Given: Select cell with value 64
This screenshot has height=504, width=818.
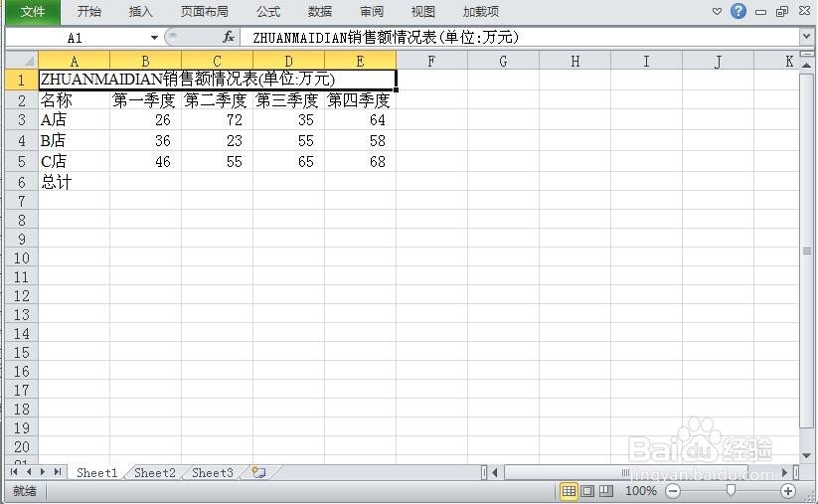Looking at the screenshot, I should point(360,120).
